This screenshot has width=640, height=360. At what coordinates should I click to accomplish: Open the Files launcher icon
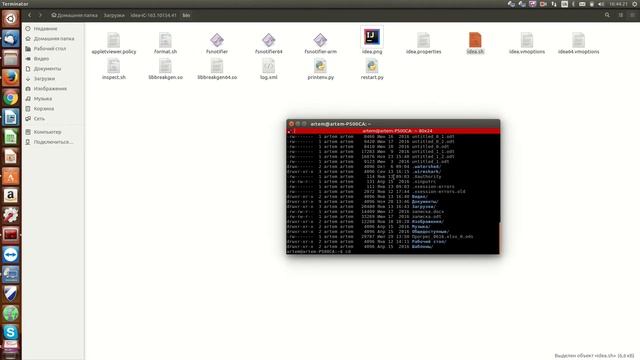point(11,58)
